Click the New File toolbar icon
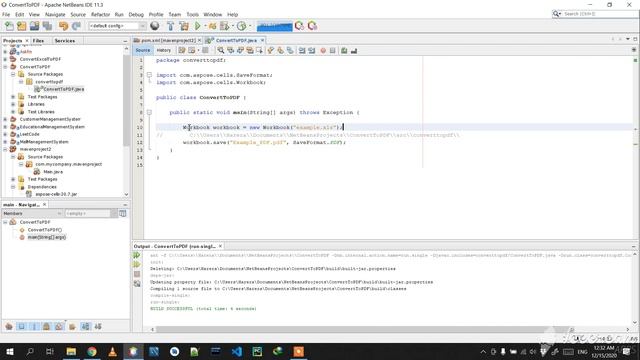This screenshot has width=640, height=360. (x=9, y=26)
